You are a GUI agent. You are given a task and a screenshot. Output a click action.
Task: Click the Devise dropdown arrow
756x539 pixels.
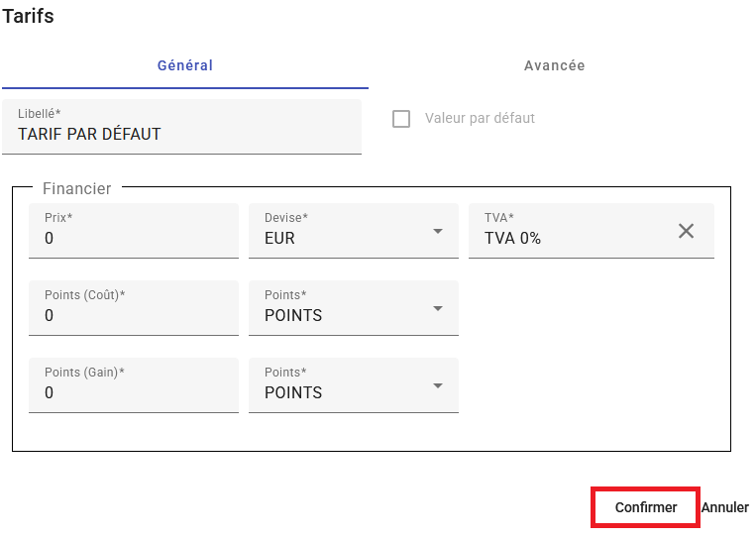[438, 231]
